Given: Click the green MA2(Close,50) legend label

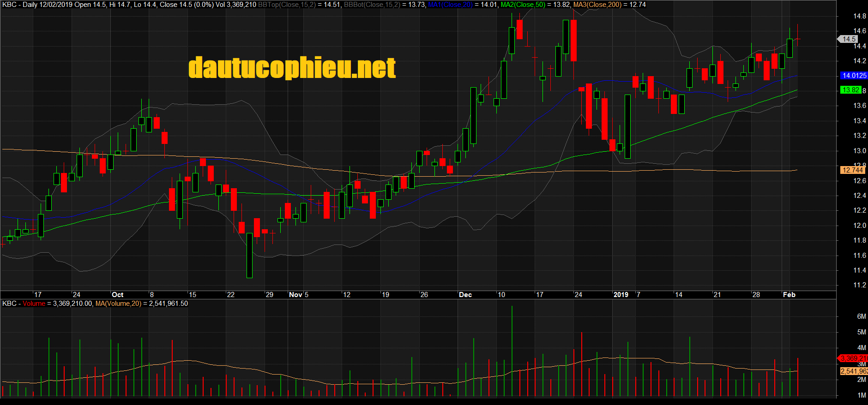Looking at the screenshot, I should click(523, 5).
